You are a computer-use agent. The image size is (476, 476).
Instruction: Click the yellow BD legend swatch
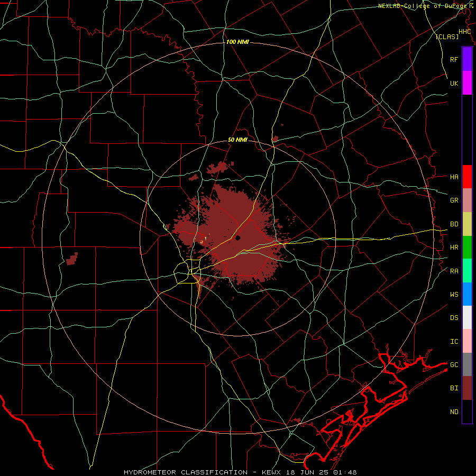(467, 224)
